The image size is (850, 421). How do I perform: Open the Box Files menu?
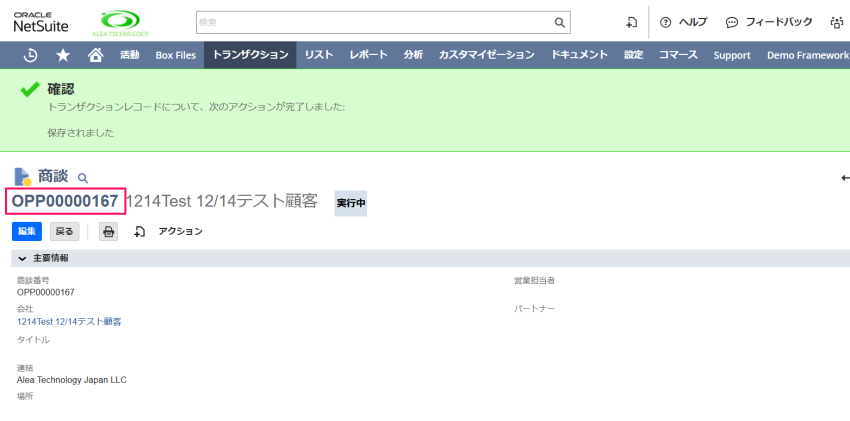[176, 55]
